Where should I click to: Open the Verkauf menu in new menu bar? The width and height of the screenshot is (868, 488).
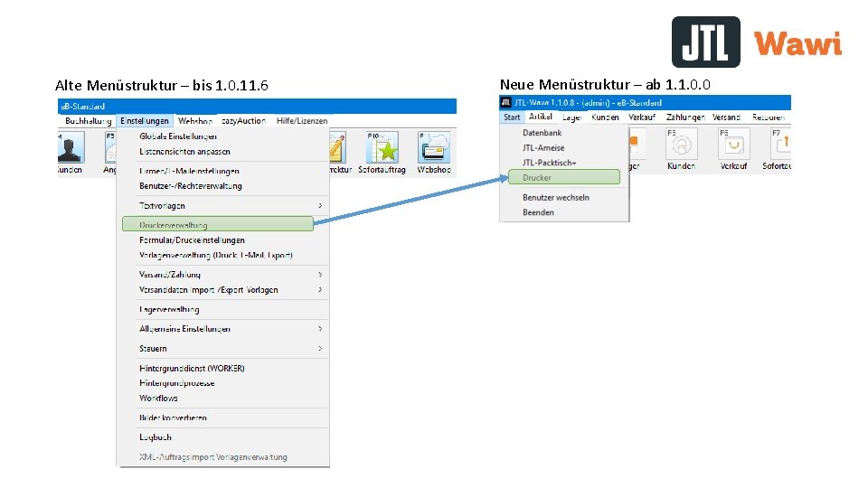point(642,117)
